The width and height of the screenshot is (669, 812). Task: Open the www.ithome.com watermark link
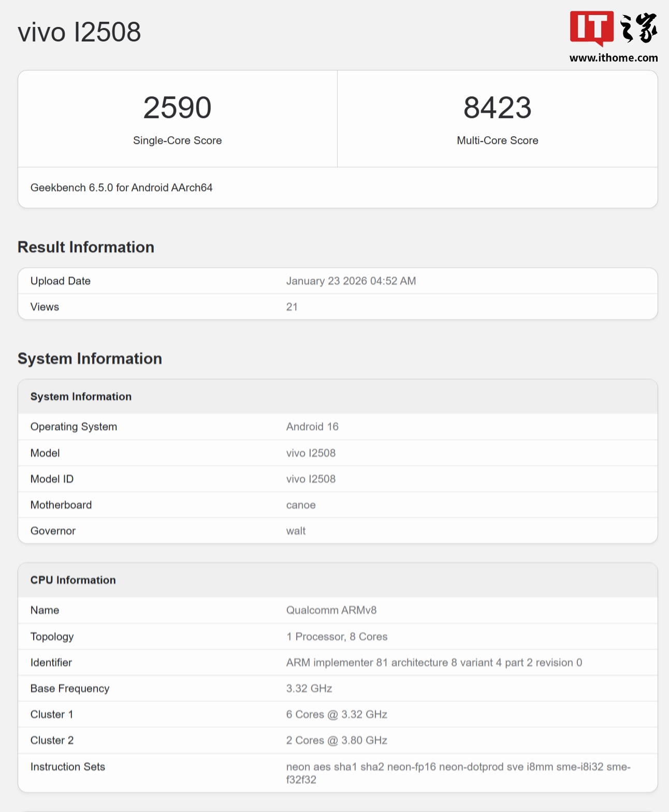point(613,58)
